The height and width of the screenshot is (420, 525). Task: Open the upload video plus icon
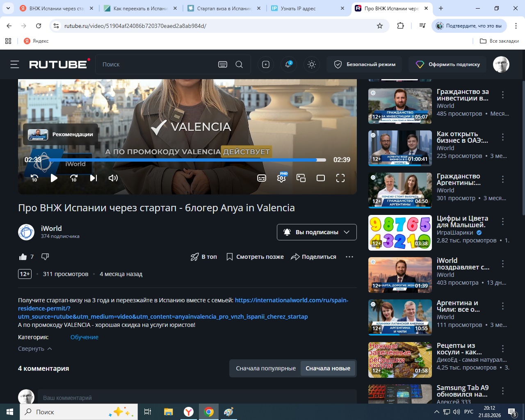point(266,64)
